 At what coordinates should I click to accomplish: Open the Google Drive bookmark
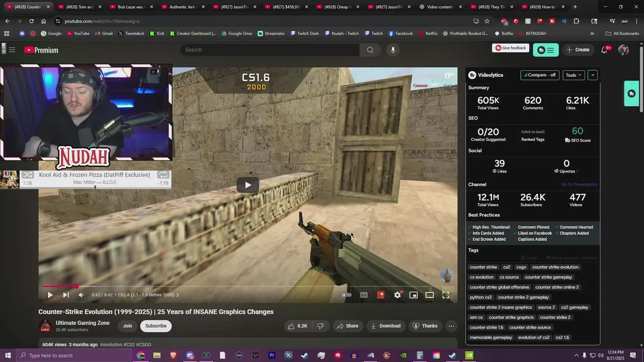[237, 34]
